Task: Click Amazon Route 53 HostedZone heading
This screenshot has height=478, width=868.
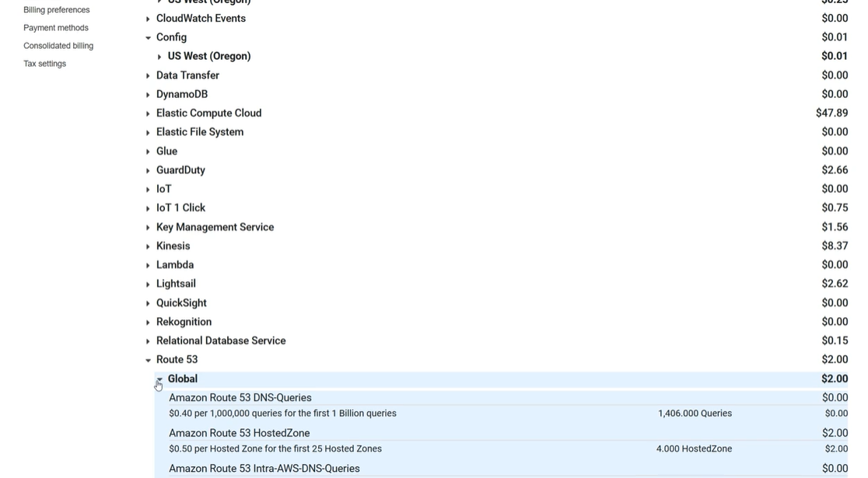Action: (x=239, y=433)
